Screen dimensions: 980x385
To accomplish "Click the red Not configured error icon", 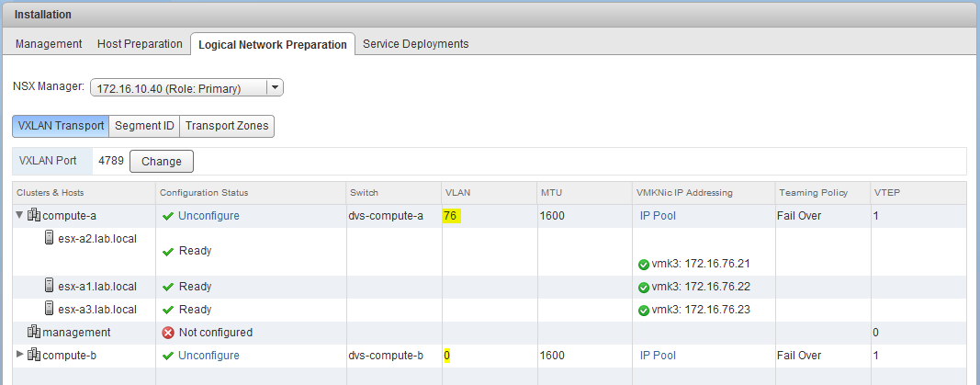I will click(167, 333).
